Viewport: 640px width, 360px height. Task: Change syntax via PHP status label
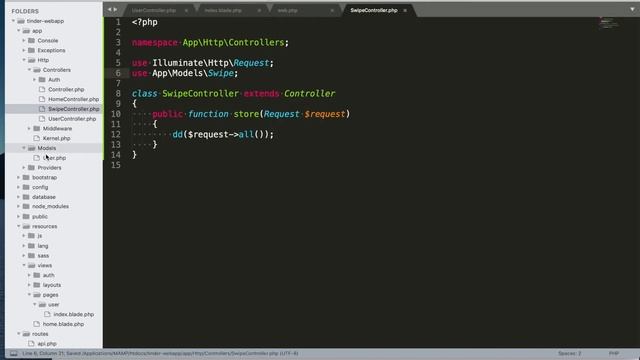click(614, 353)
